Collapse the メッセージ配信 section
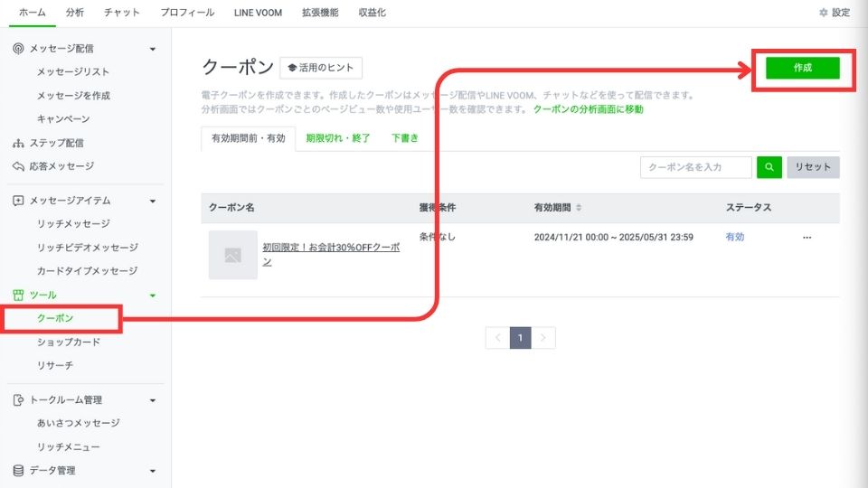 click(153, 49)
